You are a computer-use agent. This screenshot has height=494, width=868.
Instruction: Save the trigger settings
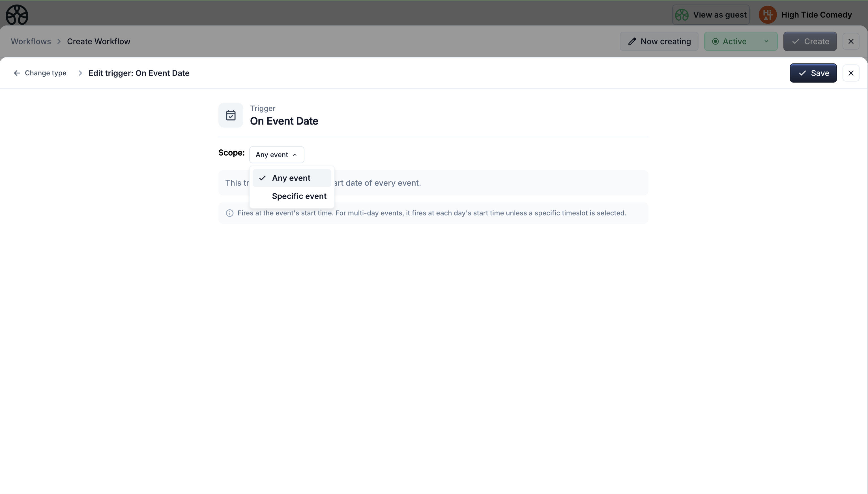tap(813, 73)
